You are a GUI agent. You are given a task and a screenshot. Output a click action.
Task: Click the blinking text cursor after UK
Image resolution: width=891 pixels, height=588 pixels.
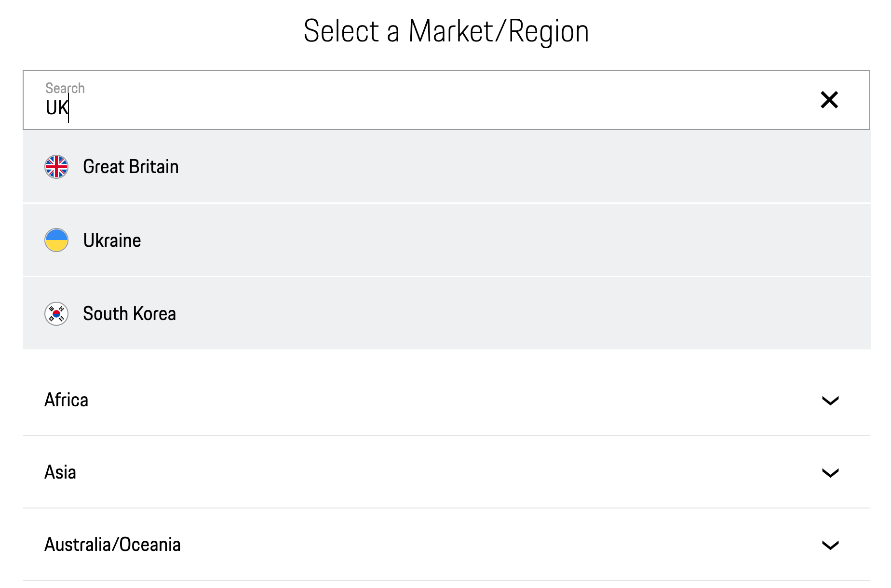point(69,109)
